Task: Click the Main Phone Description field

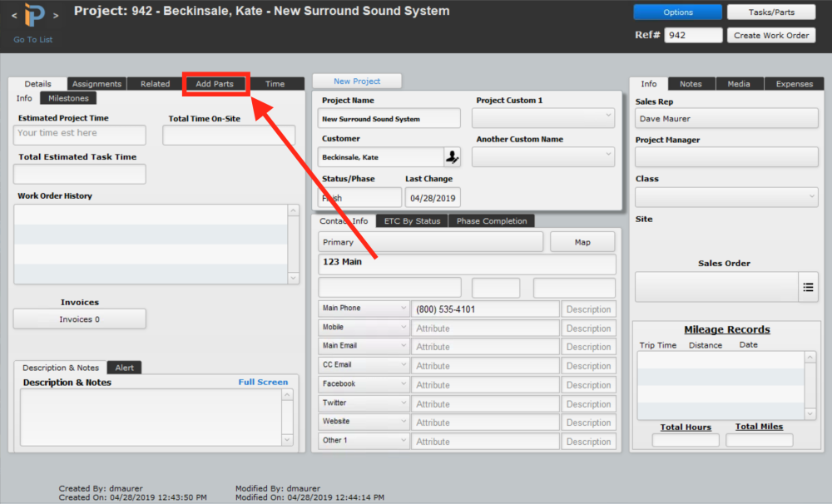Action: point(588,309)
